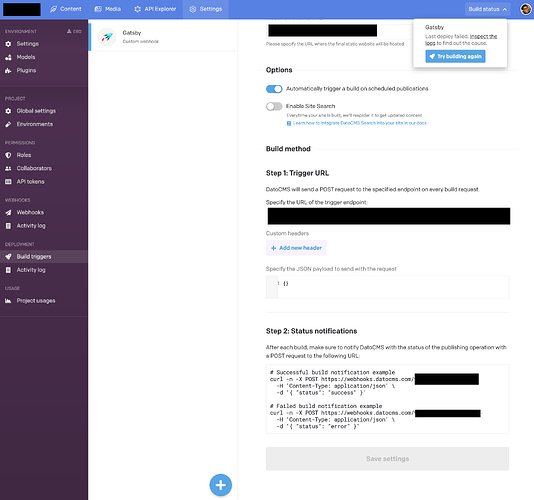Add a new build trigger with plus button
The image size is (534, 500).
click(x=221, y=485)
